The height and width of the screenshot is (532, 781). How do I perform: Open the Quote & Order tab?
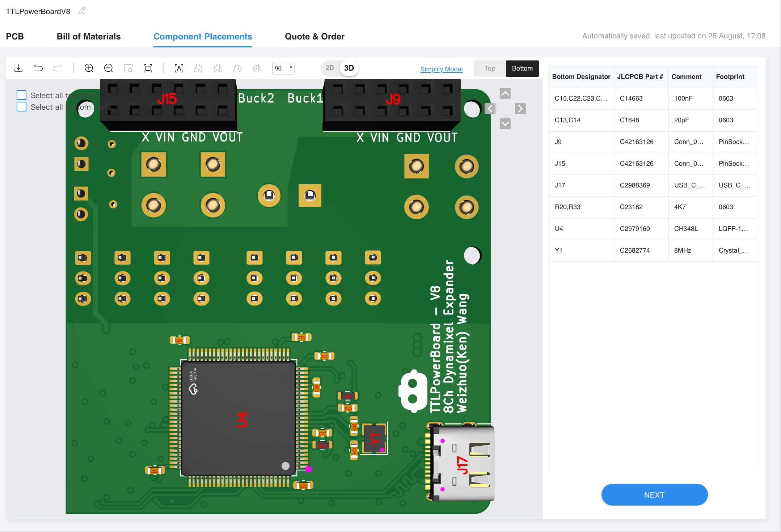click(314, 37)
